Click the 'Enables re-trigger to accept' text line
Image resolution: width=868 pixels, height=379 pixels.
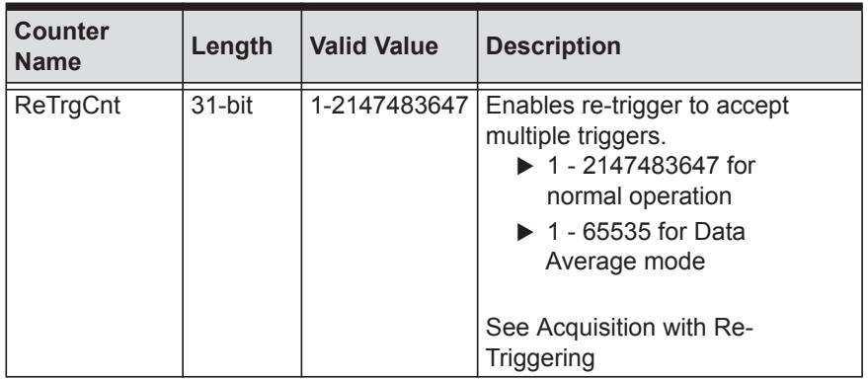[637, 107]
